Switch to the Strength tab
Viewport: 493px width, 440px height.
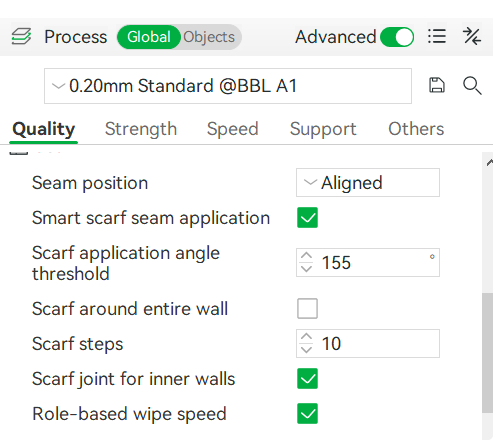(141, 129)
